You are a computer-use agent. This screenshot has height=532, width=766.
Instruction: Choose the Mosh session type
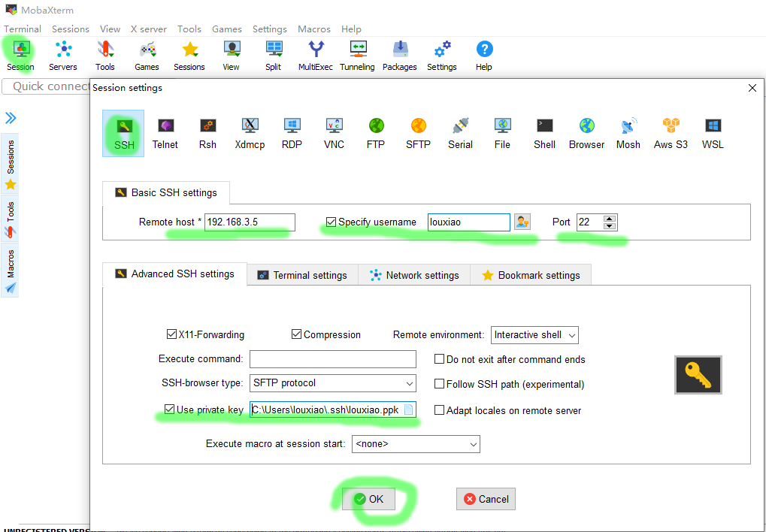pyautogui.click(x=628, y=133)
